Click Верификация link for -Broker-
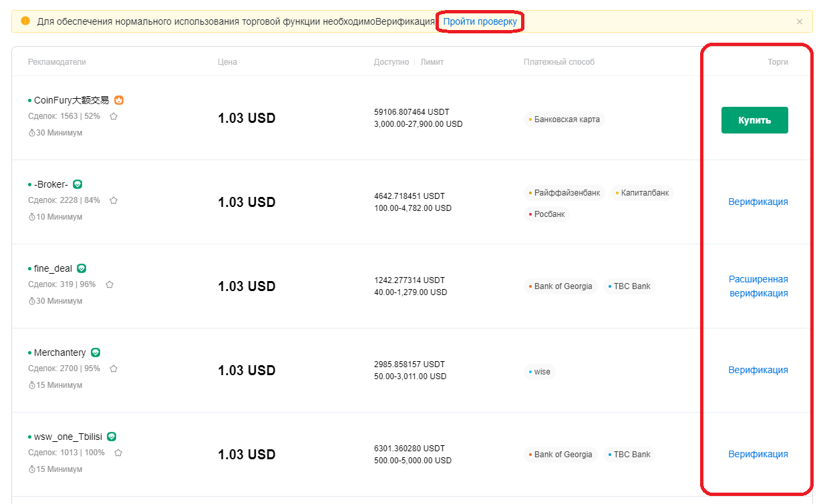This screenshot has width=819, height=504. pyautogui.click(x=758, y=202)
